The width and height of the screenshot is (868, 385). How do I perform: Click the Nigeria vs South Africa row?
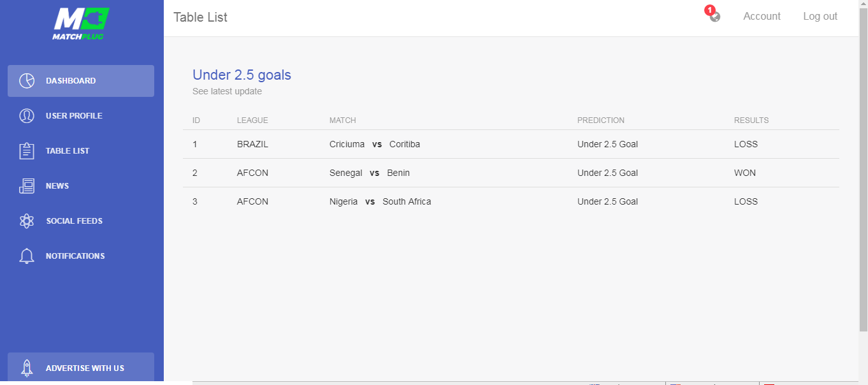pyautogui.click(x=511, y=201)
